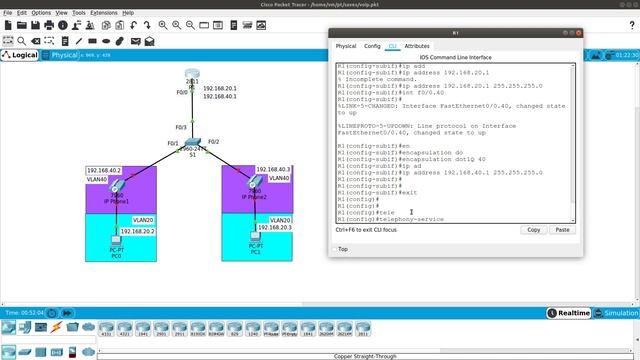The image size is (640, 360).
Task: Click into the IOS CLI terminal area
Action: [453, 143]
